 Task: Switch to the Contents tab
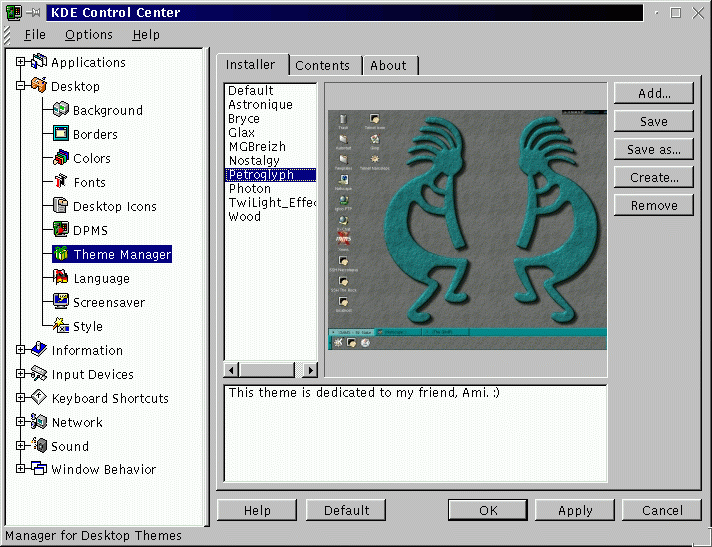(322, 65)
